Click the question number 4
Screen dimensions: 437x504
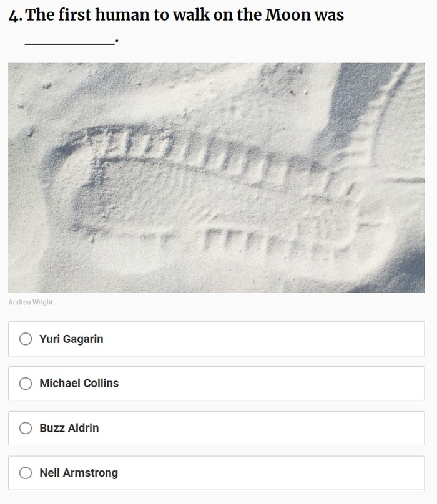(x=14, y=16)
